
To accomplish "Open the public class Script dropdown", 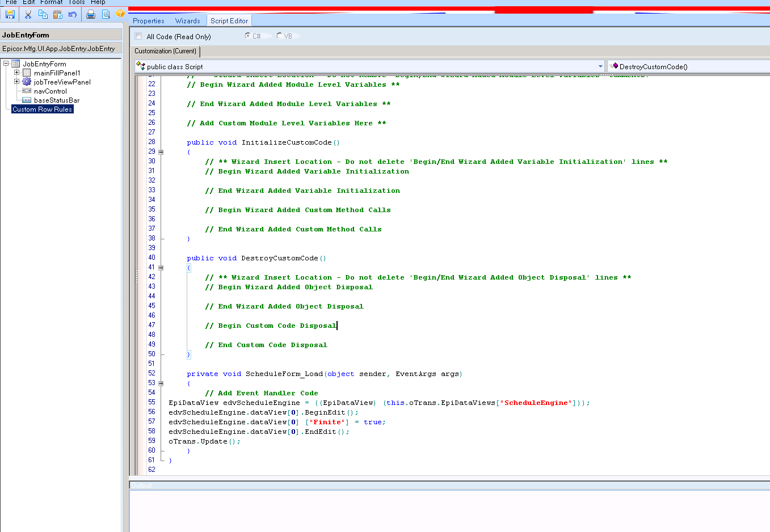I will tap(600, 66).
